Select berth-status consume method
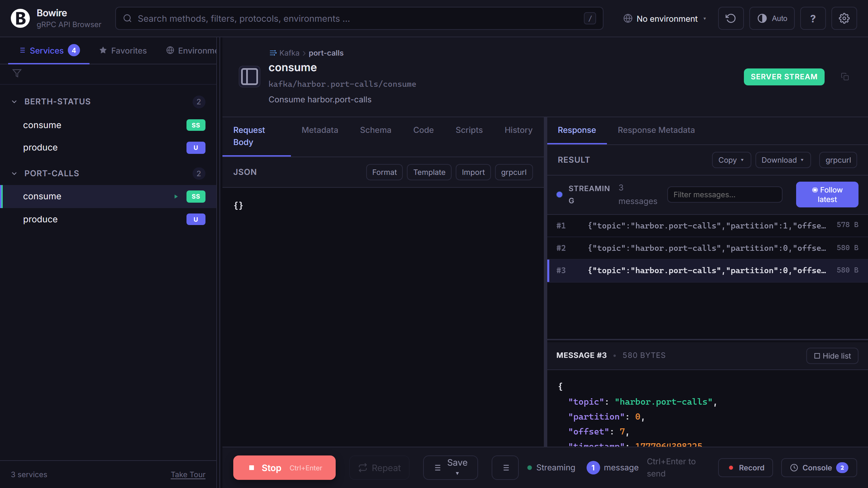The height and width of the screenshot is (488, 868). [x=108, y=125]
